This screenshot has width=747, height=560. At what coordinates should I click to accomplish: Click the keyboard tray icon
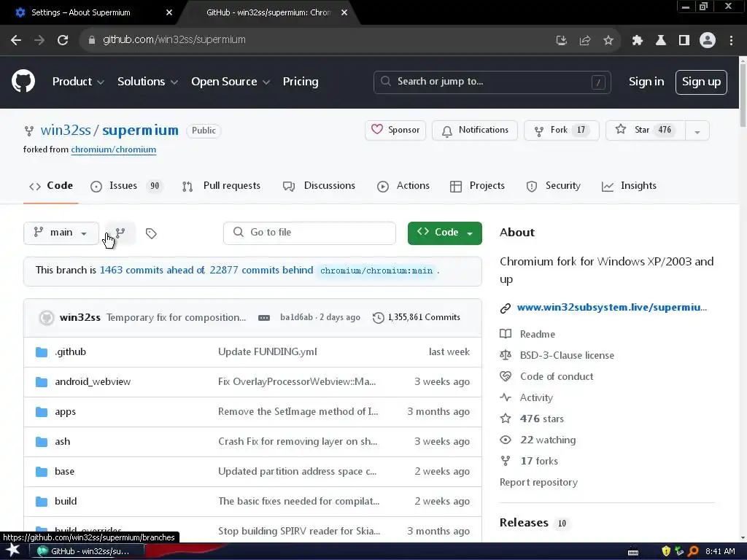click(x=633, y=552)
